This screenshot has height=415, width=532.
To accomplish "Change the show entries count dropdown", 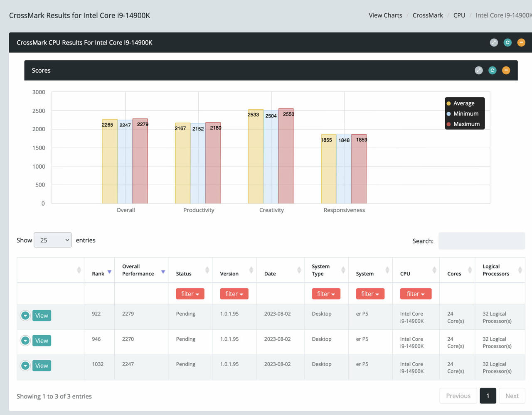I will click(53, 240).
